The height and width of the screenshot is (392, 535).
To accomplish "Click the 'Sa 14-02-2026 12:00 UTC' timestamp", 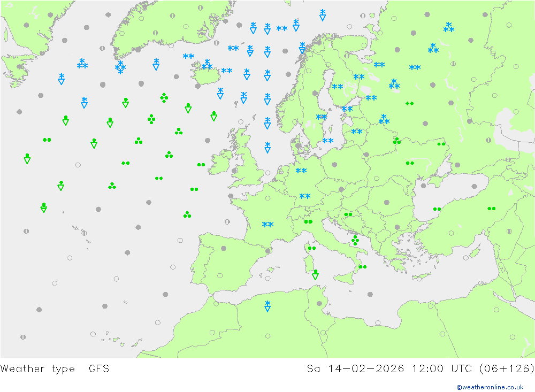I will (389, 369).
